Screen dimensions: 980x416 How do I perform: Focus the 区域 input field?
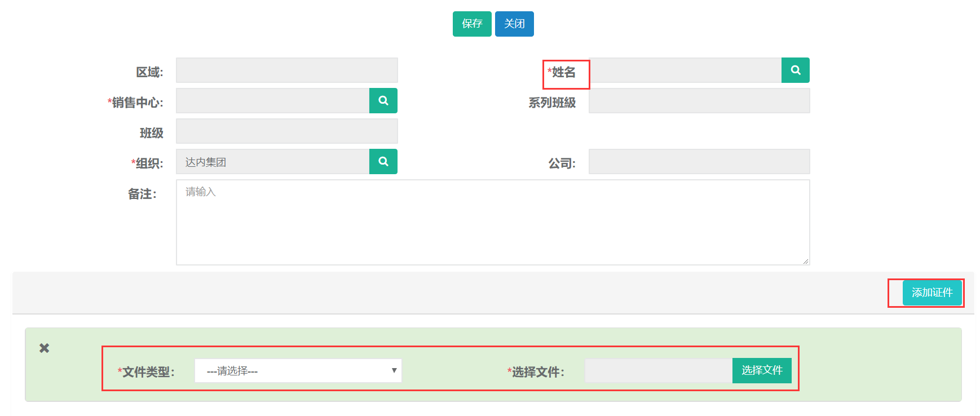tap(286, 70)
